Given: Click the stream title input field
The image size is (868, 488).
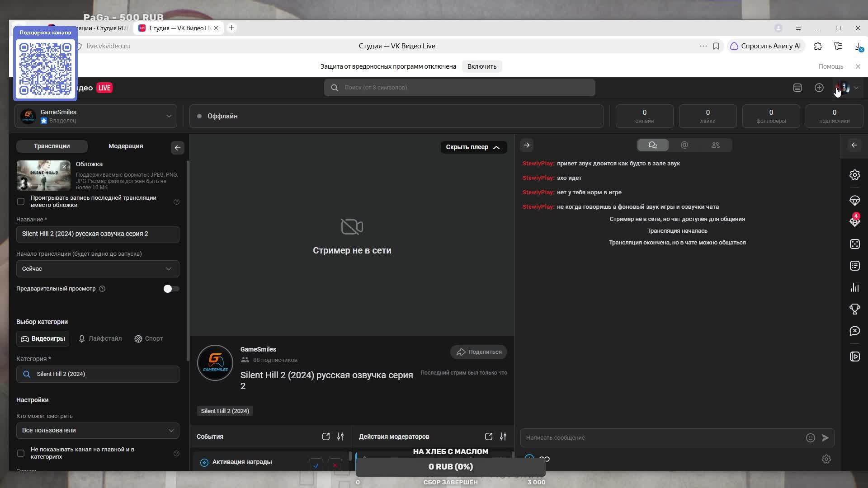Looking at the screenshot, I should 98,234.
